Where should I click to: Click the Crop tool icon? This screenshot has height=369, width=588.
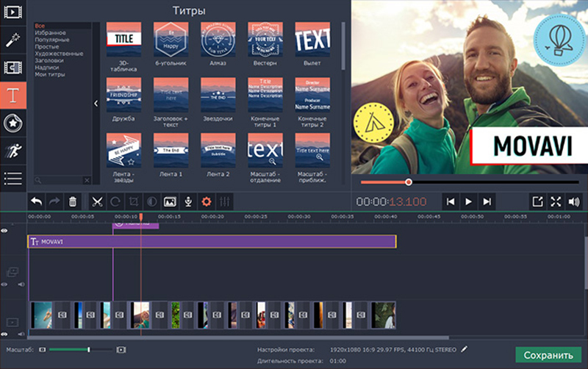(x=134, y=201)
